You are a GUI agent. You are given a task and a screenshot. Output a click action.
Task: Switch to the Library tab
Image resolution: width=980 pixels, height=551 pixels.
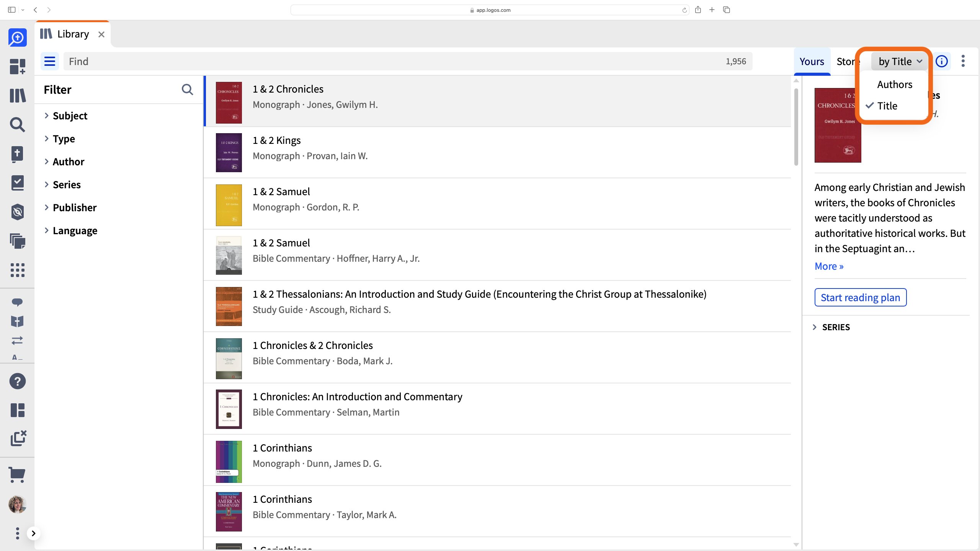[73, 34]
